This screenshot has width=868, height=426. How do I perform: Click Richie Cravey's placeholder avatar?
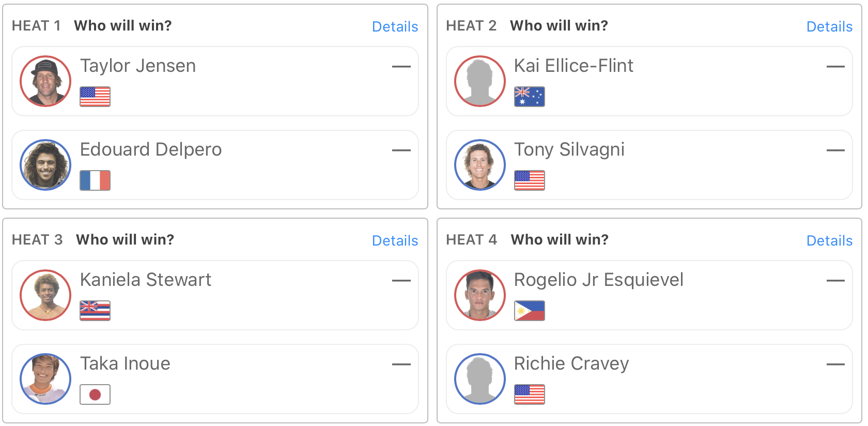tap(480, 379)
